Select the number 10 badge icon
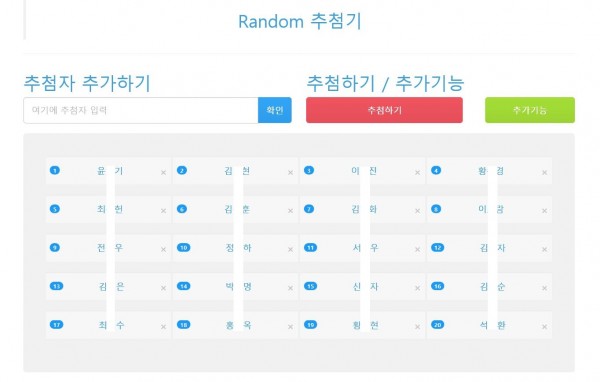600x382 pixels. click(184, 248)
